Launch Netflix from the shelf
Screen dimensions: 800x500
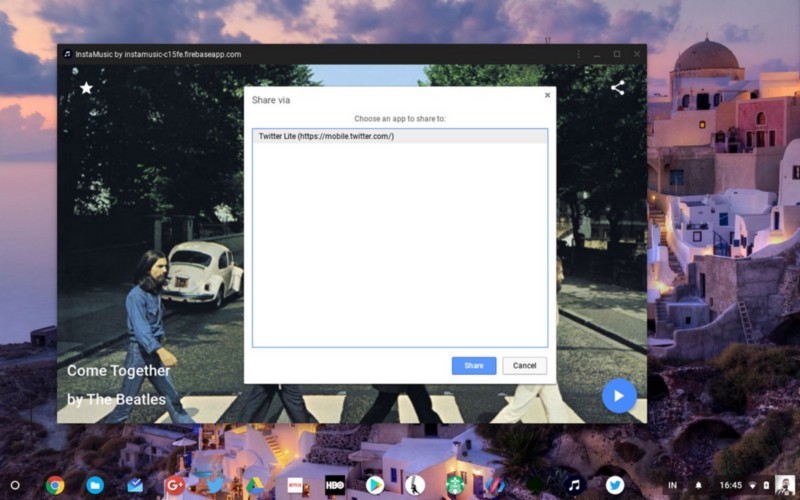295,485
